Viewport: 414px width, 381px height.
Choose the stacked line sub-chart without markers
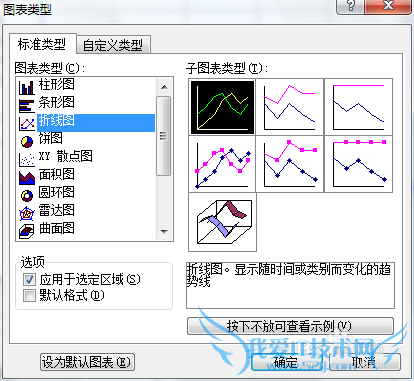(290, 107)
